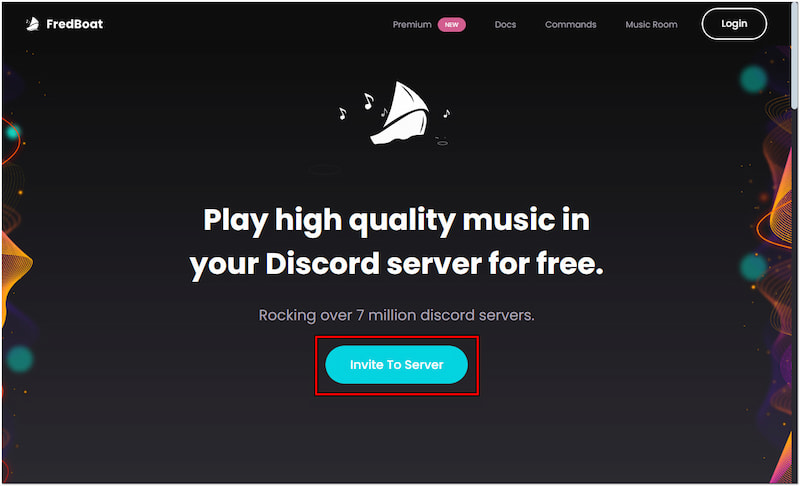
Task: Click the 'Rocking over 7 million' subtitle
Action: click(396, 315)
